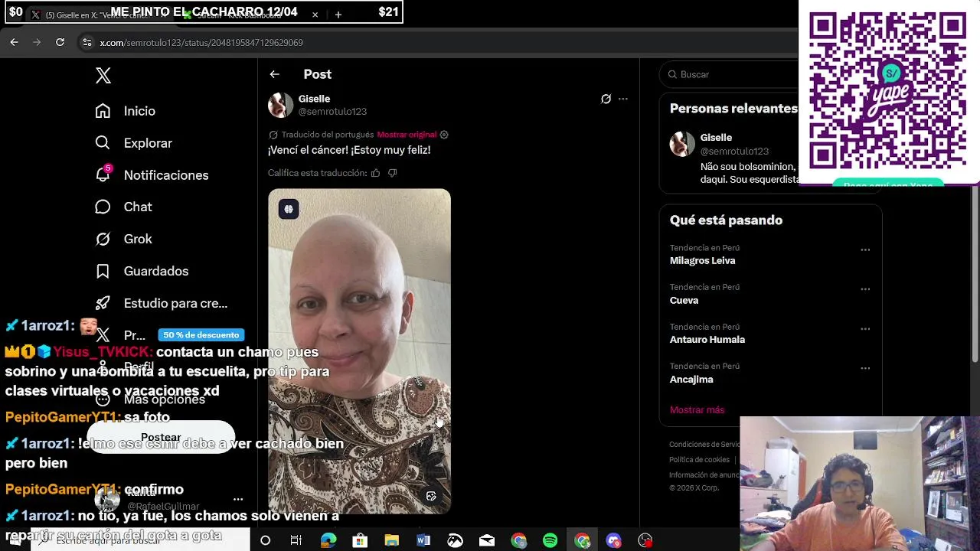This screenshot has height=551, width=980.
Task: Open File Explorer from taskbar
Action: [x=391, y=540]
